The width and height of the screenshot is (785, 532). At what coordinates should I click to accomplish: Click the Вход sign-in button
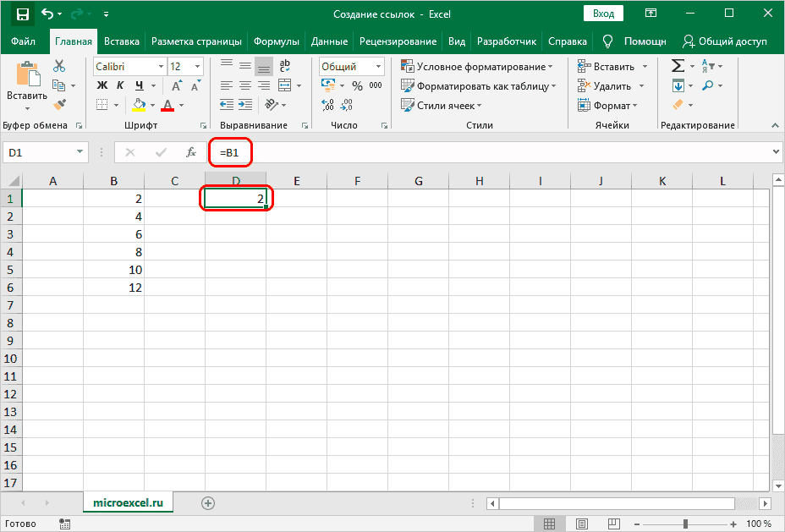click(603, 14)
